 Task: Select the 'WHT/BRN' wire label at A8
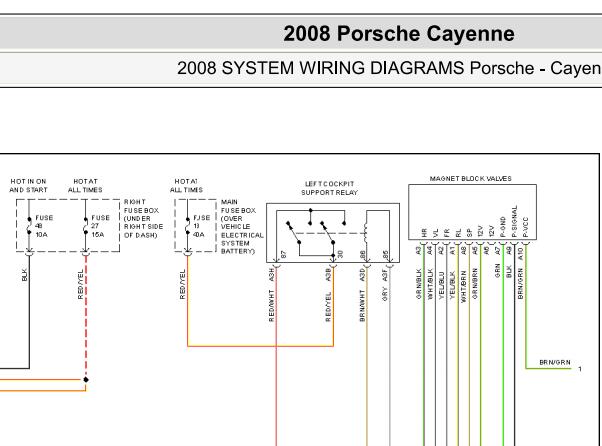click(x=463, y=287)
